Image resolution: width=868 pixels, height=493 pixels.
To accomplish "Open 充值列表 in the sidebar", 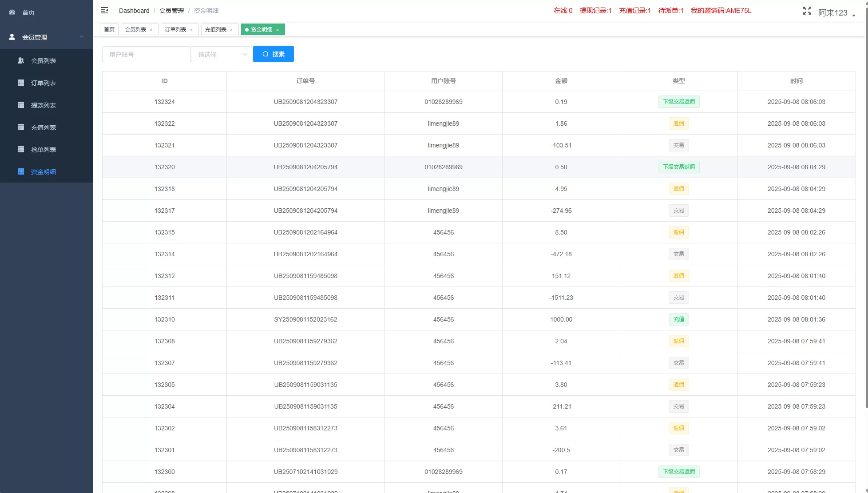I will pos(43,127).
